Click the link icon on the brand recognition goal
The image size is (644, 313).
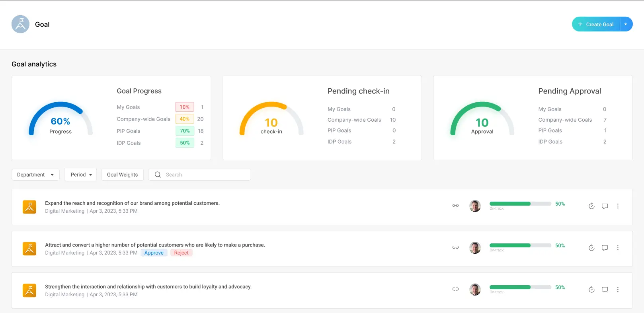coord(455,206)
